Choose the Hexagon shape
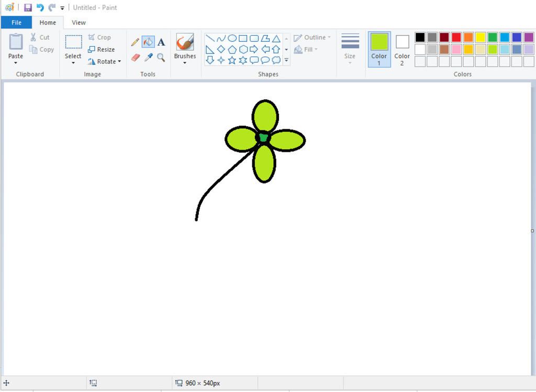The image size is (536, 392). coord(243,50)
